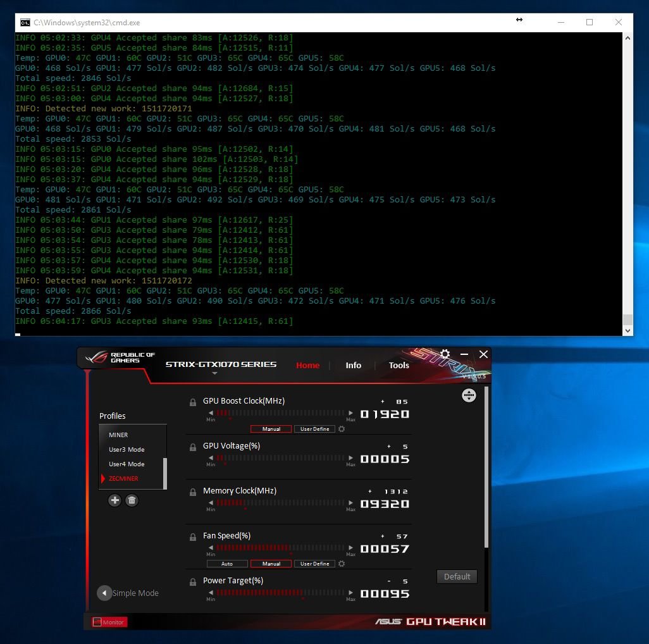Decrease GPU Voltage with left arrow
The height and width of the screenshot is (644, 649).
pyautogui.click(x=211, y=458)
